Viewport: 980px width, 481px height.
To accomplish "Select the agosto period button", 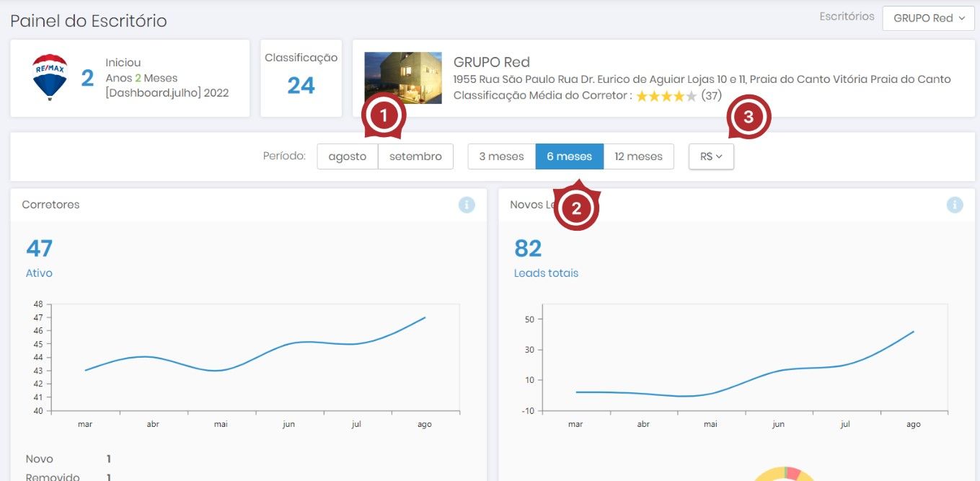I will [x=348, y=156].
